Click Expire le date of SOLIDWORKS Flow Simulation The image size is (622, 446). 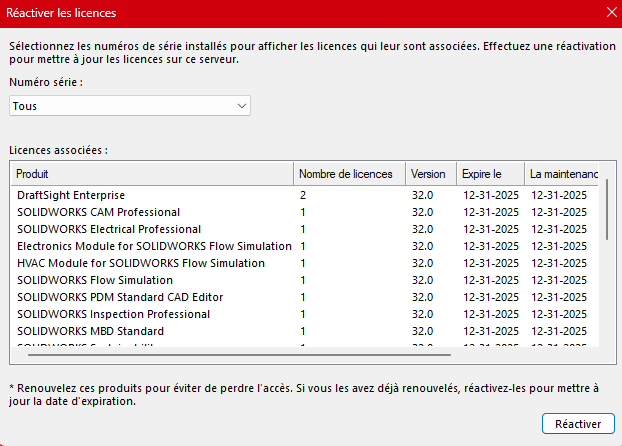point(491,280)
